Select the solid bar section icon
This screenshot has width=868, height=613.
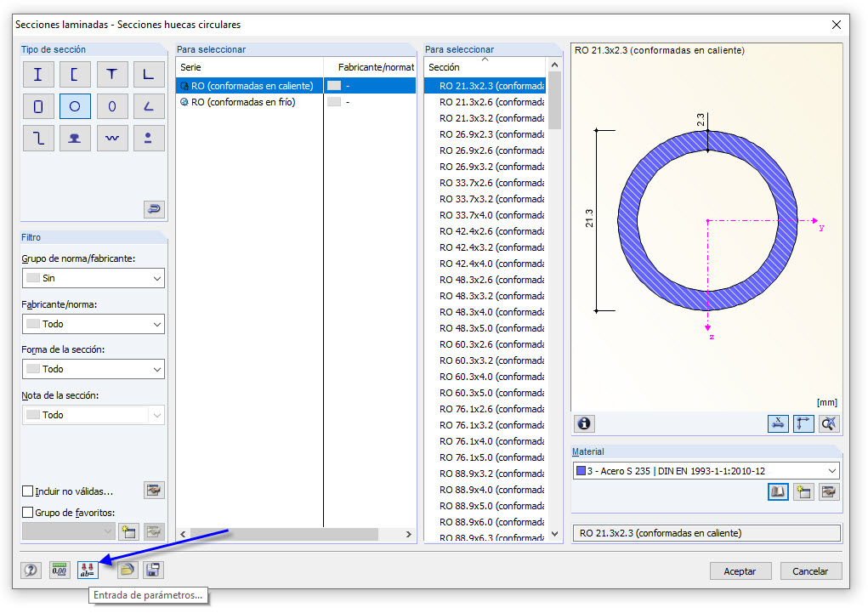point(149,139)
